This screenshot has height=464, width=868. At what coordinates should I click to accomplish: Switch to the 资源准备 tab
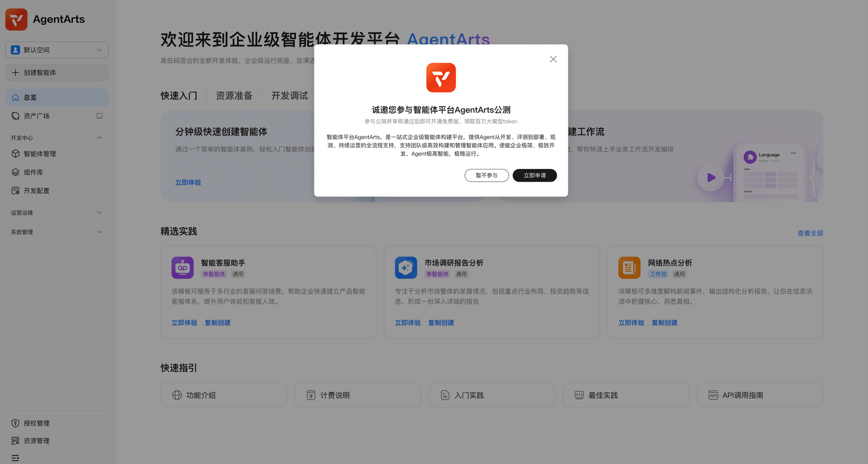(x=234, y=96)
